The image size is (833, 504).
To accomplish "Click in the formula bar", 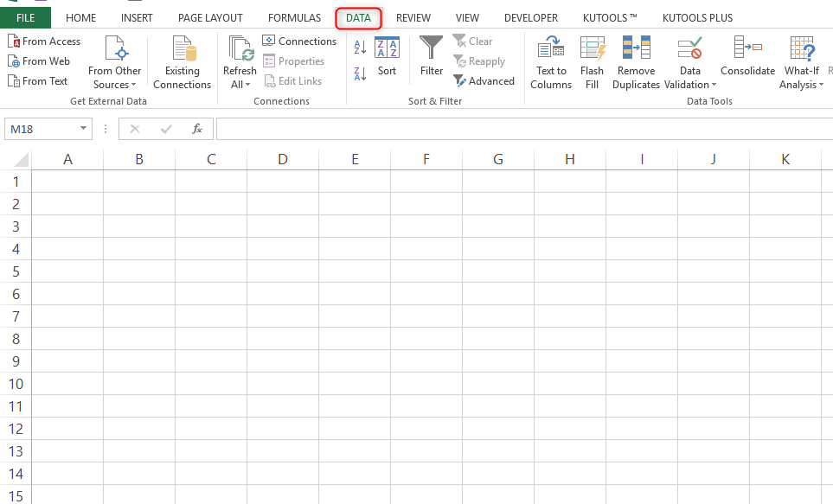I will tap(524, 129).
